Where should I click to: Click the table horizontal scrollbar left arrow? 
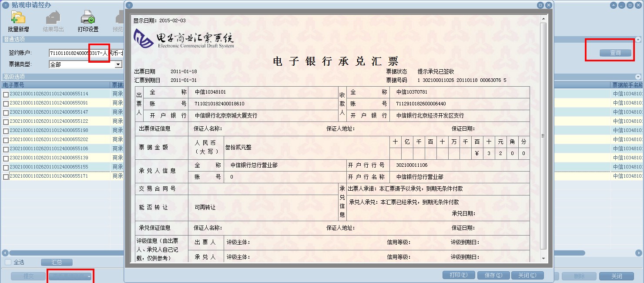[x=5, y=253]
